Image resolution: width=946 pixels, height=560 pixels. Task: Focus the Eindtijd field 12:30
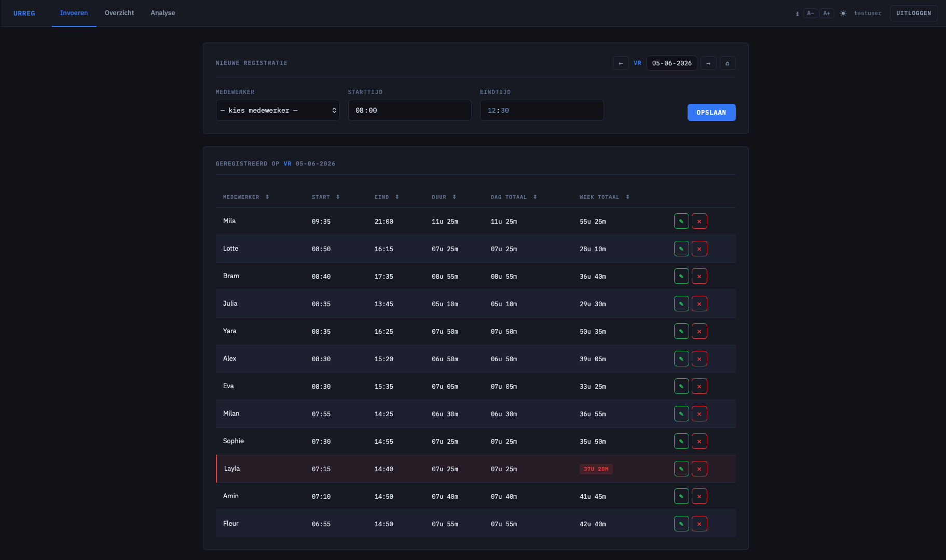[x=542, y=111]
